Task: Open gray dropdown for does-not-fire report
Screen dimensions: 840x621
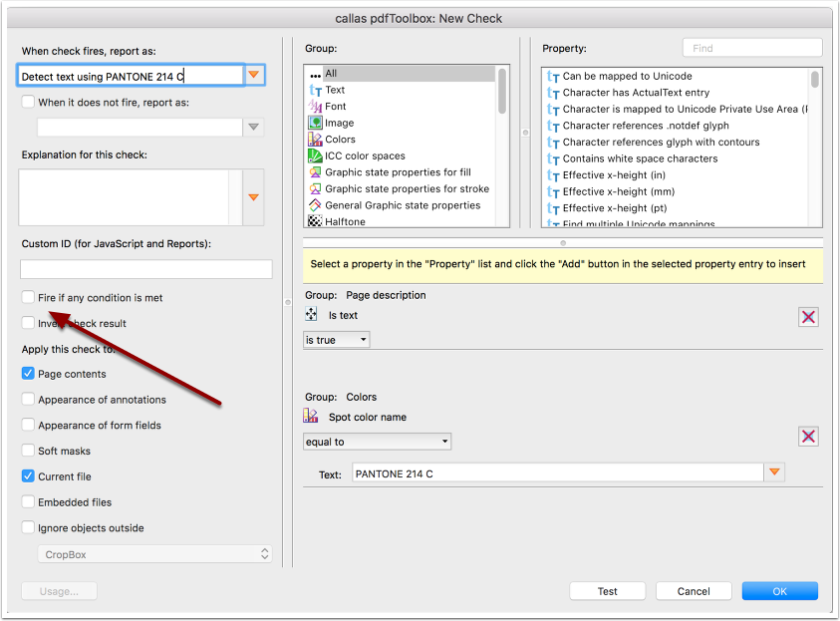Action: pyautogui.click(x=253, y=127)
